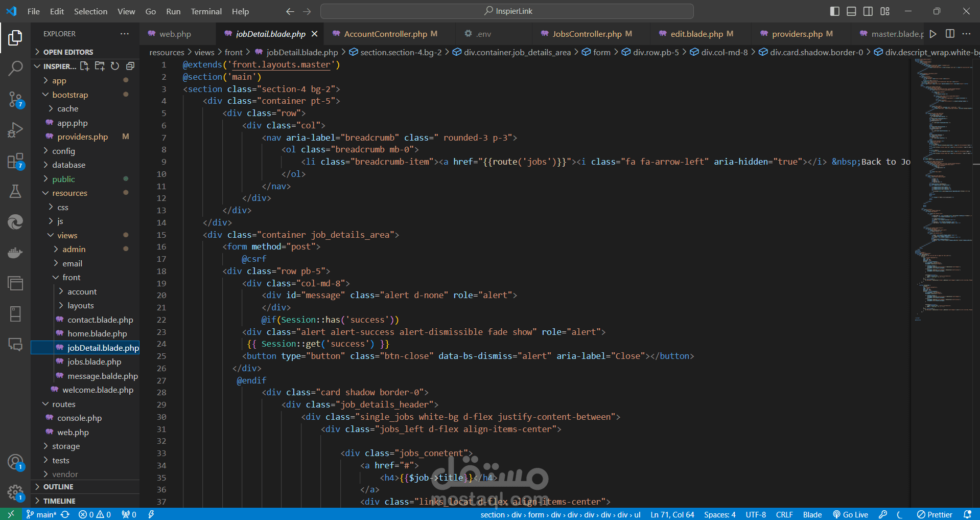Open the Terminal menu
The width and height of the screenshot is (980, 520).
206,11
